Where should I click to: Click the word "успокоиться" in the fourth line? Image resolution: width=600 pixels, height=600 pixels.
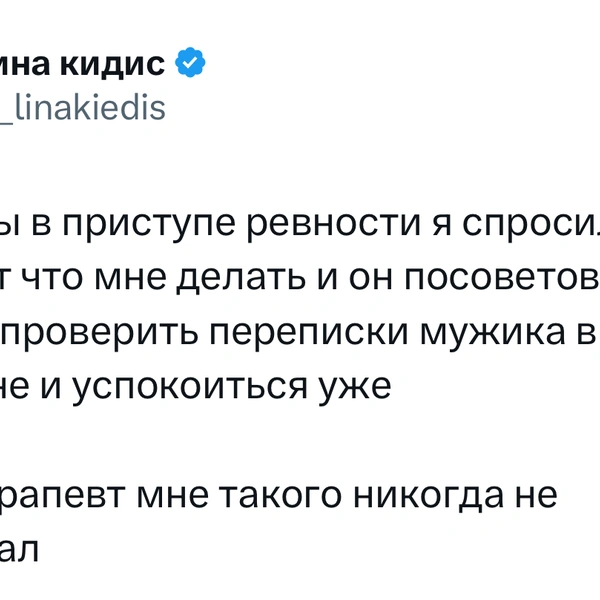[x=190, y=388]
